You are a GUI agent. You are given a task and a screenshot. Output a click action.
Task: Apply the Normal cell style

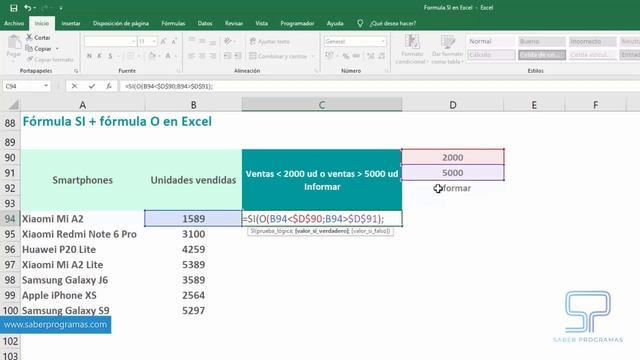pos(491,41)
